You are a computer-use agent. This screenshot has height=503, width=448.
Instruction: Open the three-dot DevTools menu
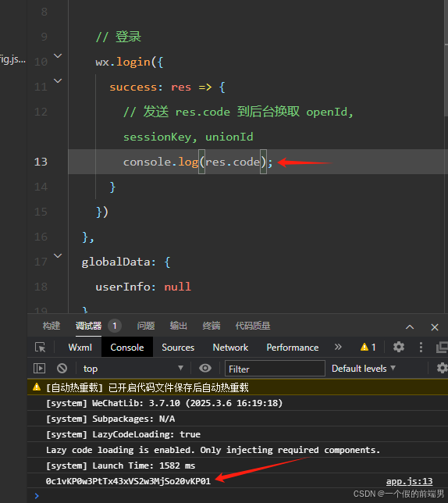tap(421, 347)
